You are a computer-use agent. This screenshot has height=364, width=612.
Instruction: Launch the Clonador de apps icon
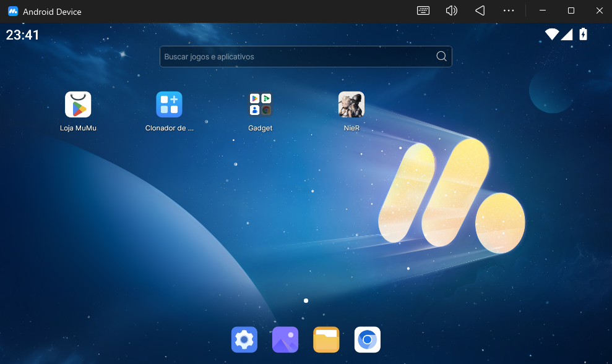point(169,104)
